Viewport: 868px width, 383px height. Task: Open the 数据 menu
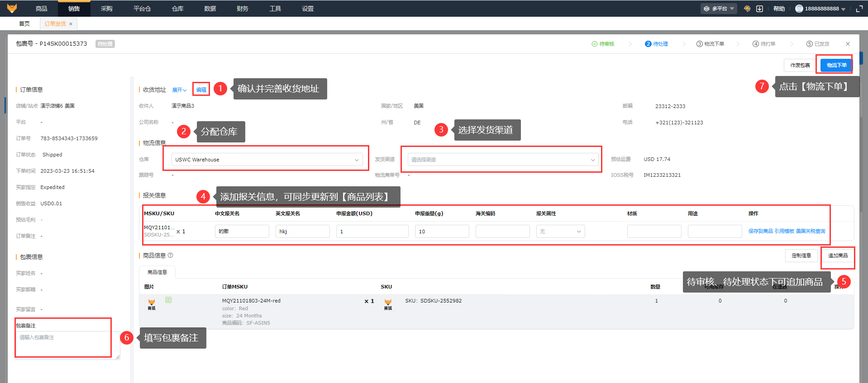point(210,9)
